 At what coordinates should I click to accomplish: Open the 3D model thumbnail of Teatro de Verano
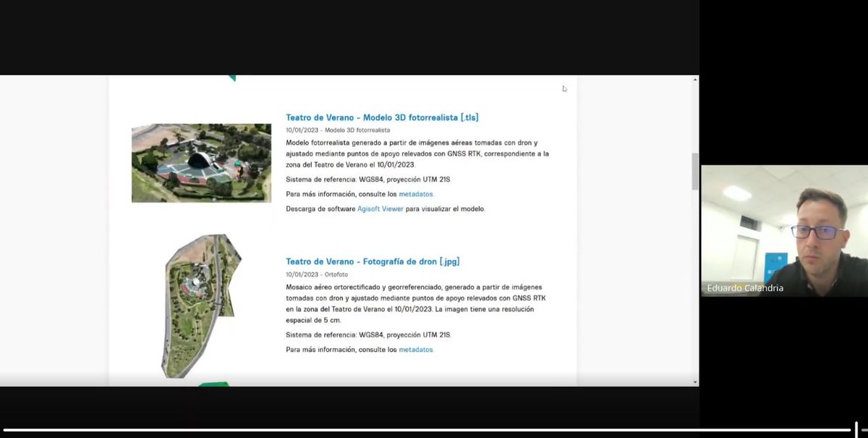(x=201, y=163)
